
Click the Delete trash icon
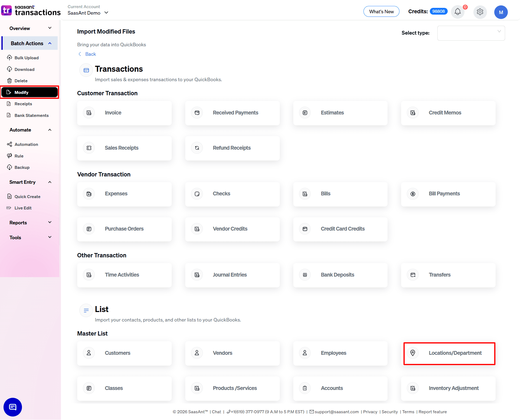click(9, 81)
